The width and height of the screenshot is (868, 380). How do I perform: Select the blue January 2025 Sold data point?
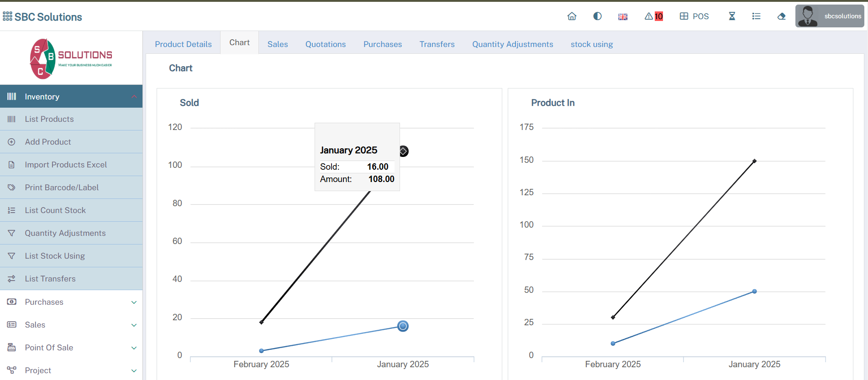pyautogui.click(x=403, y=326)
